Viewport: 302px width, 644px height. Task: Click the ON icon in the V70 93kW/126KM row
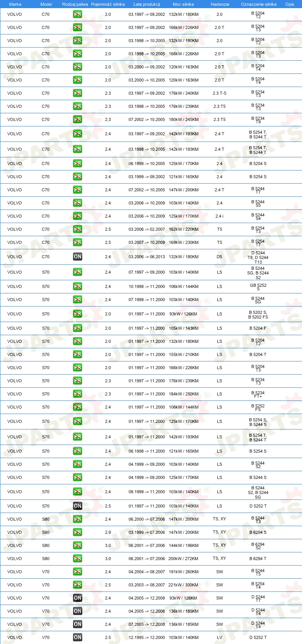[78, 598]
